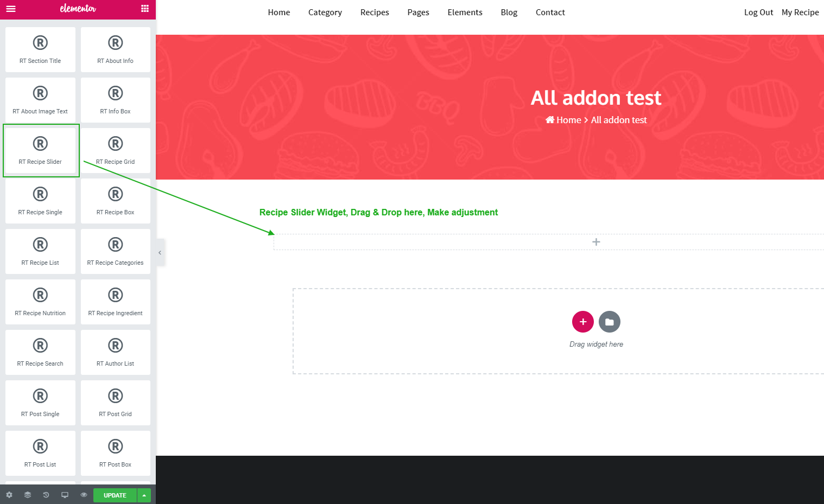The width and height of the screenshot is (824, 504).
Task: Select the RT Recipe Search widget
Action: pyautogui.click(x=40, y=352)
